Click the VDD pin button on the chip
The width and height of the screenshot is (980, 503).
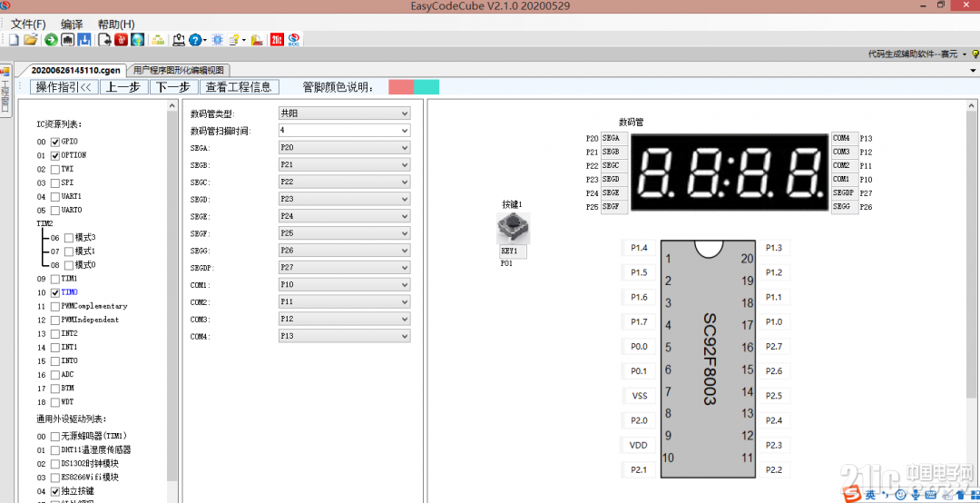[x=638, y=446]
